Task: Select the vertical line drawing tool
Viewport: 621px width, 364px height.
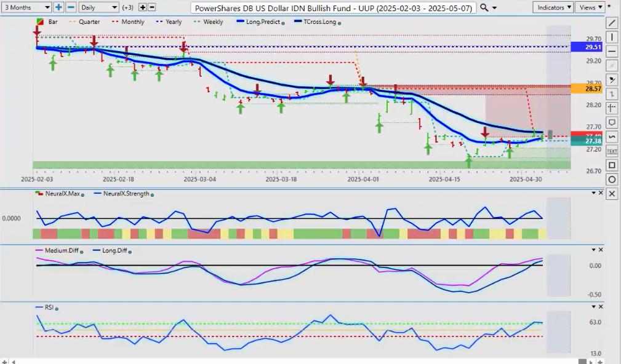Action: [x=612, y=37]
